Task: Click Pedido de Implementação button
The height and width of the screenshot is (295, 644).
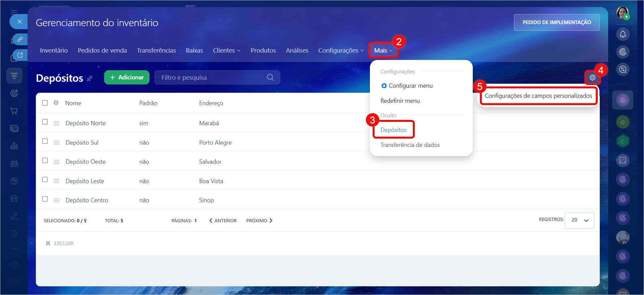Action: tap(557, 22)
